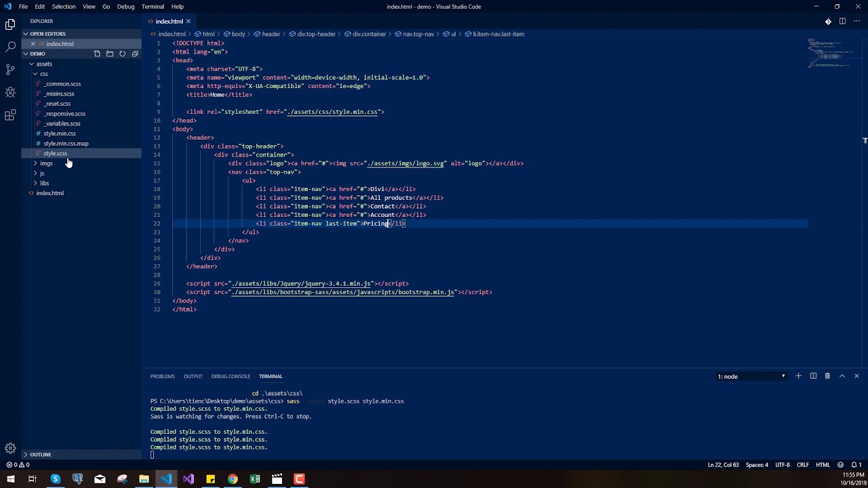868x488 pixels.
Task: Open _mixins.scss in the explorer
Action: (x=59, y=94)
